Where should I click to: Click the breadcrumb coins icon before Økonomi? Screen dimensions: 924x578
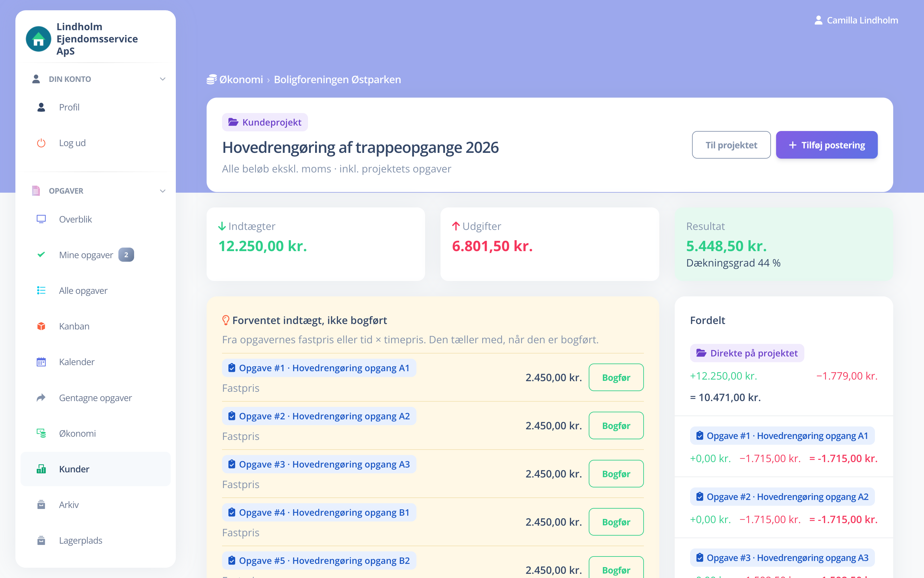(x=211, y=80)
